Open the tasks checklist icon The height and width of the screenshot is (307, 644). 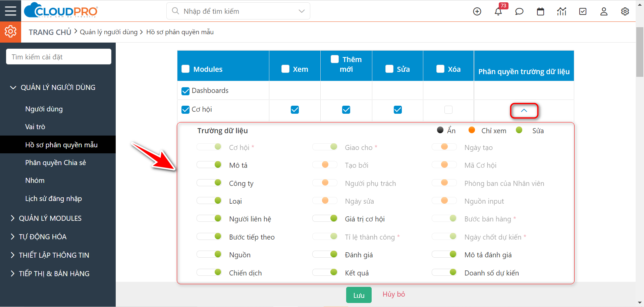[583, 11]
